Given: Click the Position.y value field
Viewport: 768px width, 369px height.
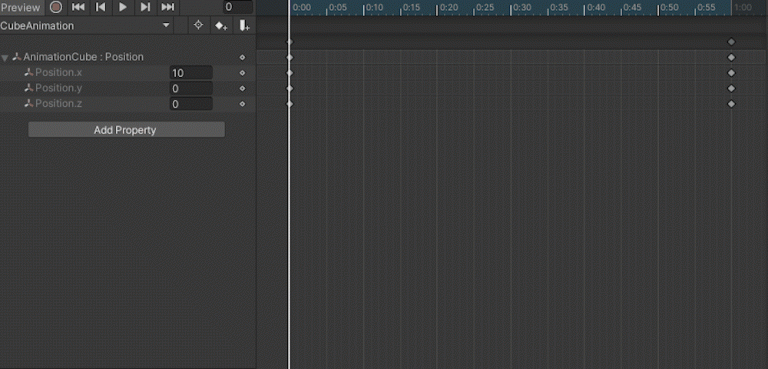Looking at the screenshot, I should [191, 89].
